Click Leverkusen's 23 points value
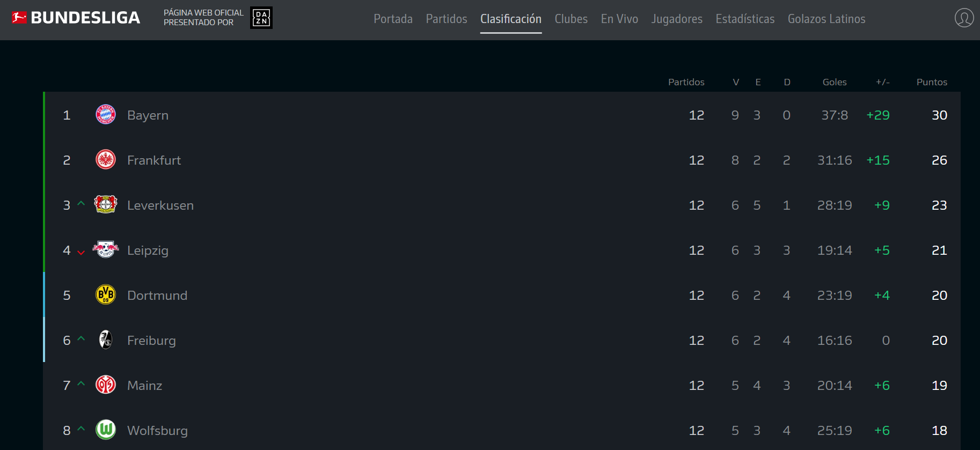980x450 pixels. [x=939, y=205]
